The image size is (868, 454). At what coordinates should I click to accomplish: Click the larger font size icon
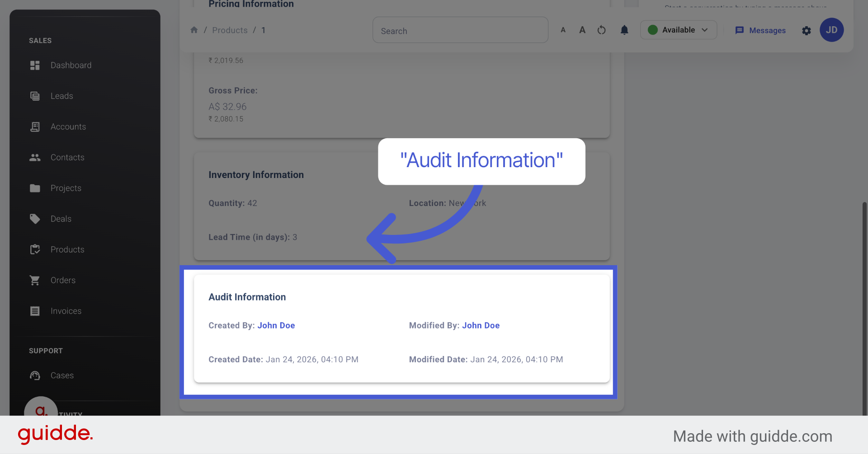tap(582, 30)
